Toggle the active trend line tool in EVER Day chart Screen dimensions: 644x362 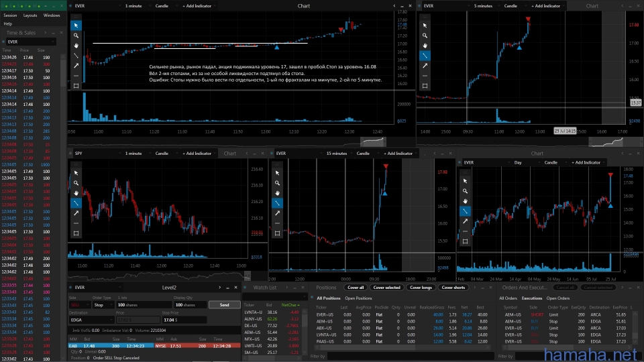(465, 211)
